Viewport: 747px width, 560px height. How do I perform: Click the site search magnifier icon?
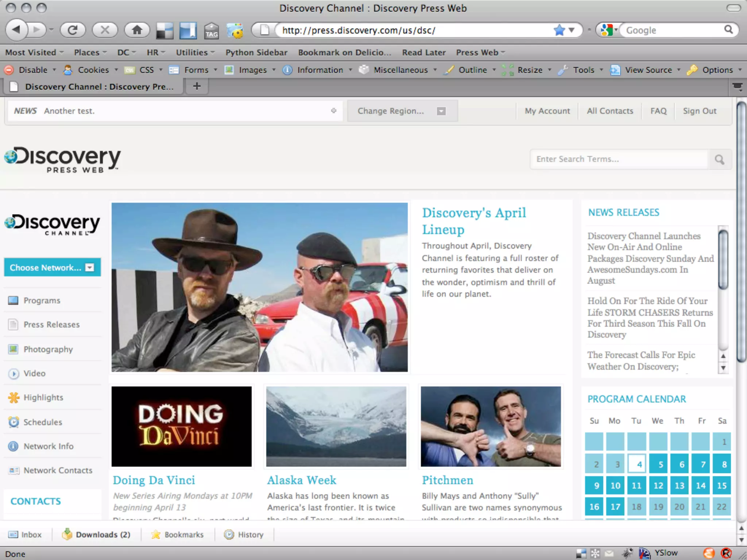(x=719, y=159)
